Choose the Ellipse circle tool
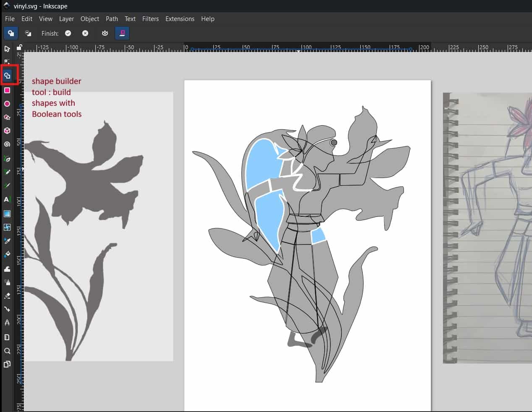The image size is (532, 412). point(7,104)
